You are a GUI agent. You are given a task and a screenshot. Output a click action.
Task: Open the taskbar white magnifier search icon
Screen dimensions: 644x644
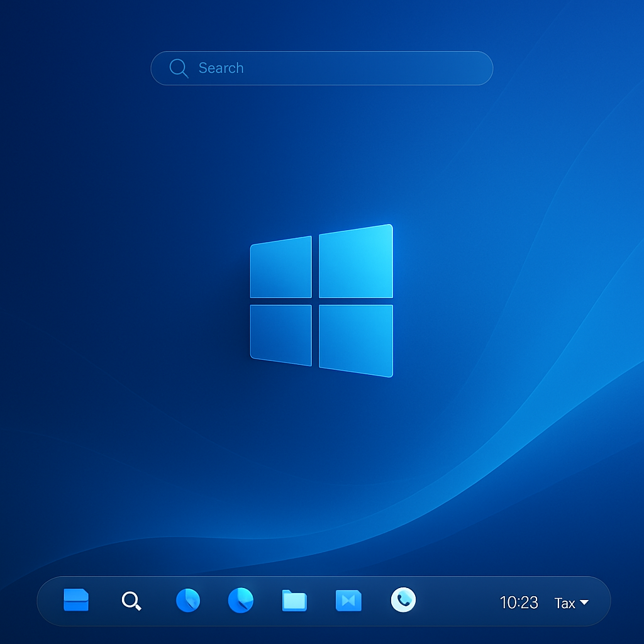(x=131, y=601)
